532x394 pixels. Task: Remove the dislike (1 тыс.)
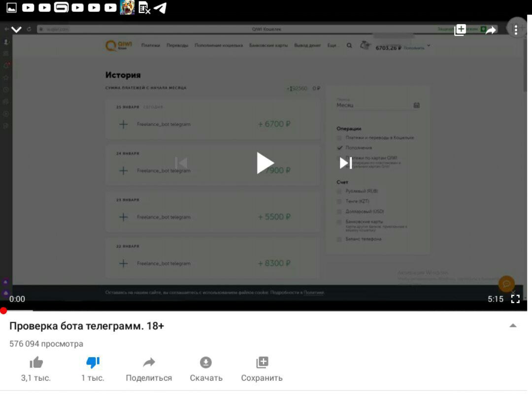click(x=93, y=369)
